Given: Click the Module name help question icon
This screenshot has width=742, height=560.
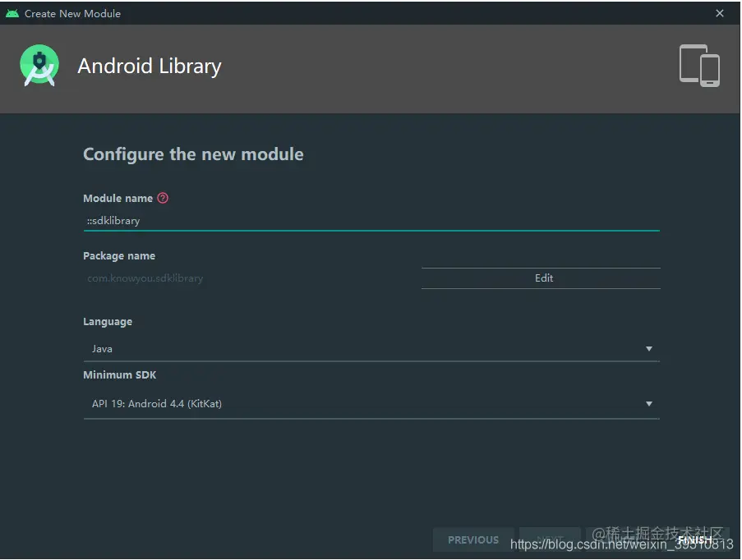Looking at the screenshot, I should tap(163, 198).
